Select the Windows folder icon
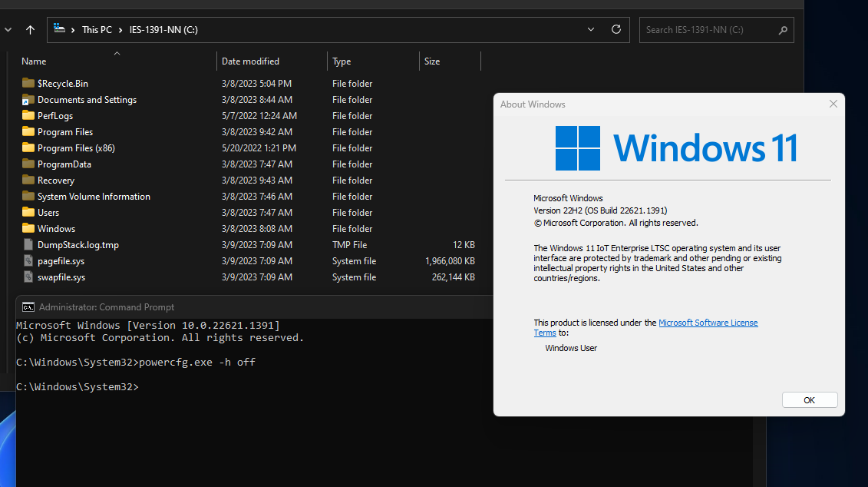The image size is (868, 487). point(28,227)
